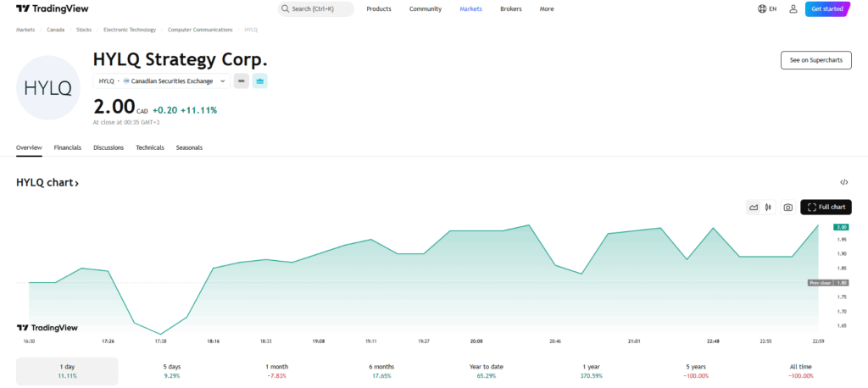Click See on Supercharts button

coord(815,60)
